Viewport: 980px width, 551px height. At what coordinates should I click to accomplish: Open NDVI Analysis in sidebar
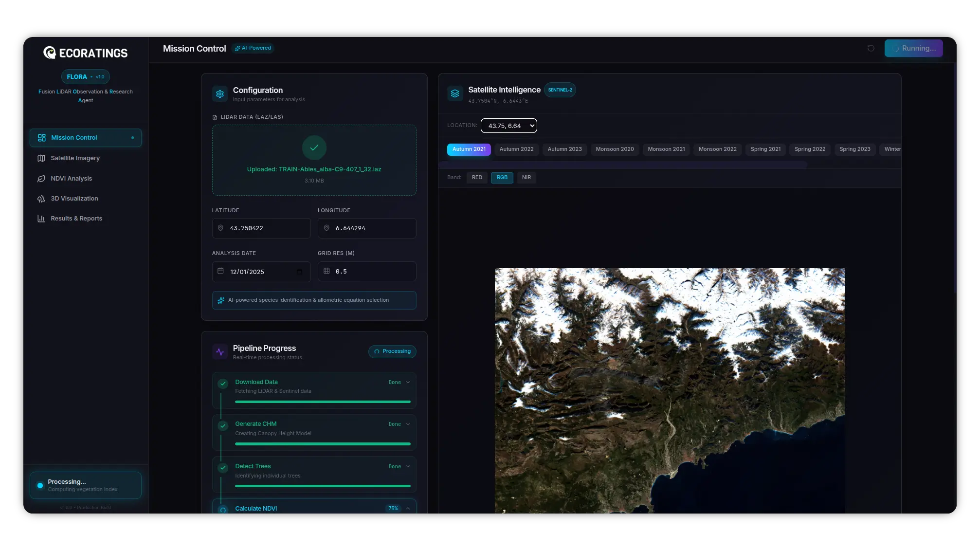tap(71, 179)
